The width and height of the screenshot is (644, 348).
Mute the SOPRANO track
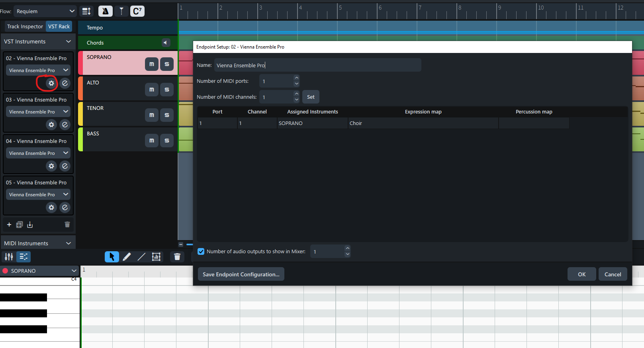point(152,64)
